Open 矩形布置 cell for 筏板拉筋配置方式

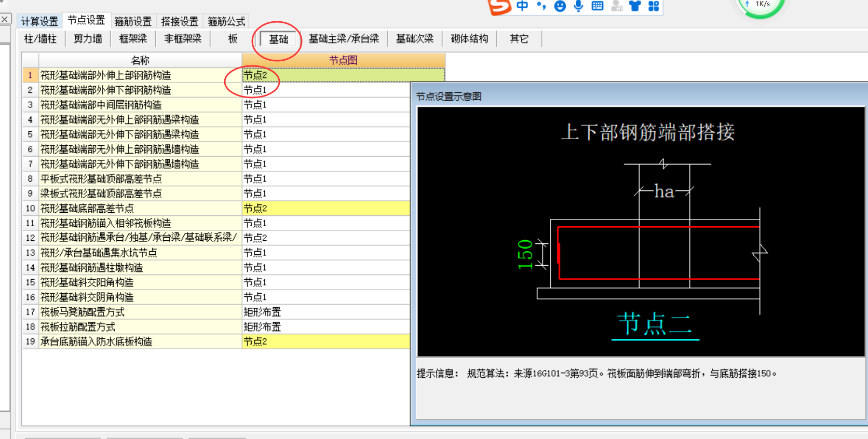[x=326, y=326]
